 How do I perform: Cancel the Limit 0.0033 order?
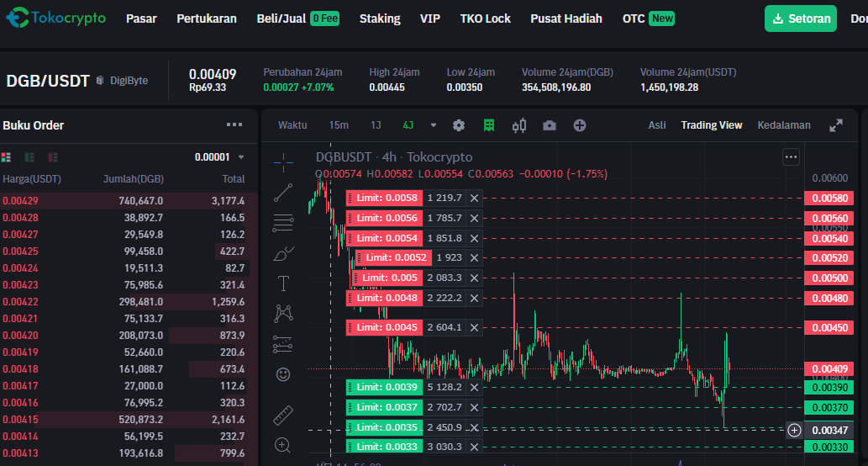(475, 447)
